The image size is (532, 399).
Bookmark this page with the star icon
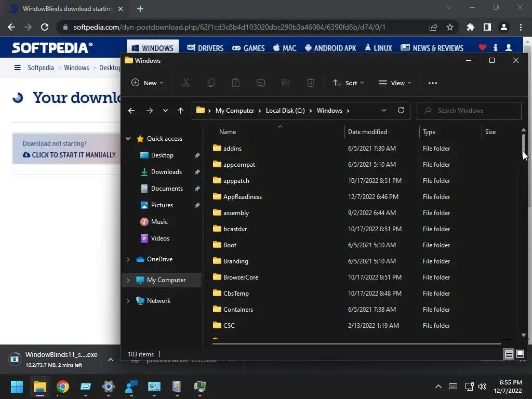click(450, 27)
